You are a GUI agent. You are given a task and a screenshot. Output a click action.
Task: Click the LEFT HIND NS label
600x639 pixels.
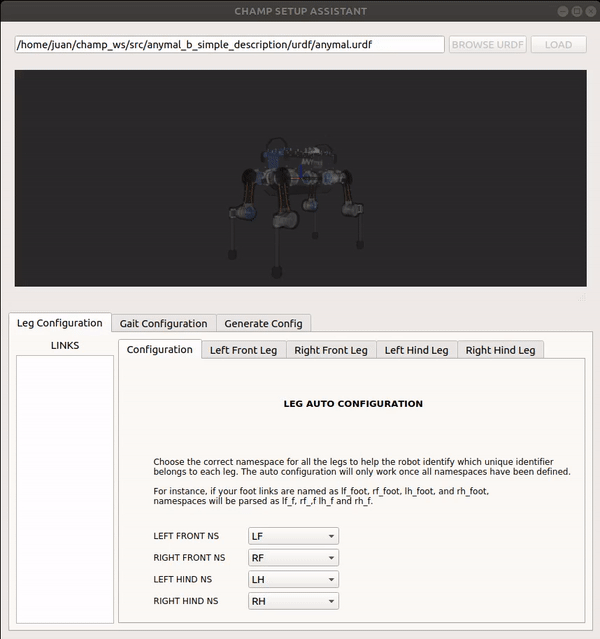183,579
